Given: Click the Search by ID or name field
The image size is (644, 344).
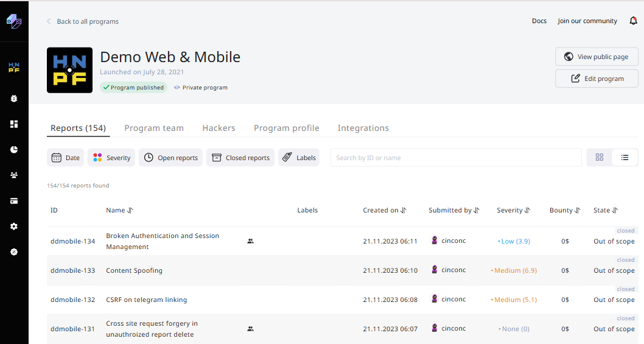Looking at the screenshot, I should [x=455, y=158].
